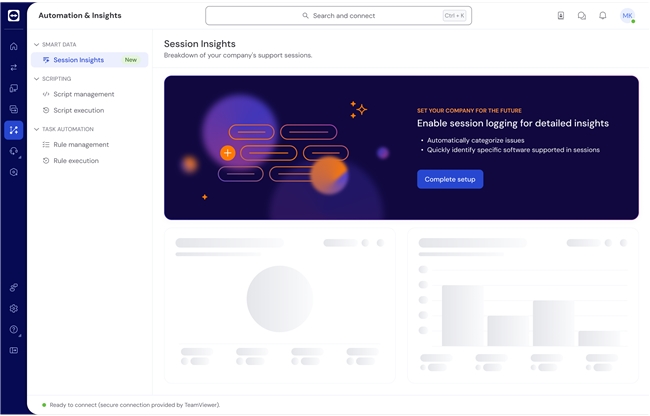The image size is (650, 416).
Task: Click the TeamViewer logo icon
Action: point(13,16)
